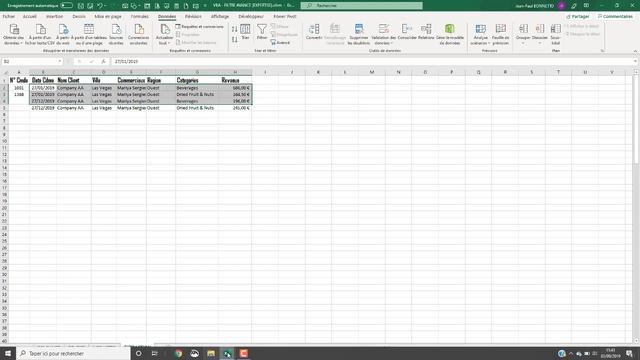
Task: Sort descending with the Z-A icon
Action: (234, 40)
